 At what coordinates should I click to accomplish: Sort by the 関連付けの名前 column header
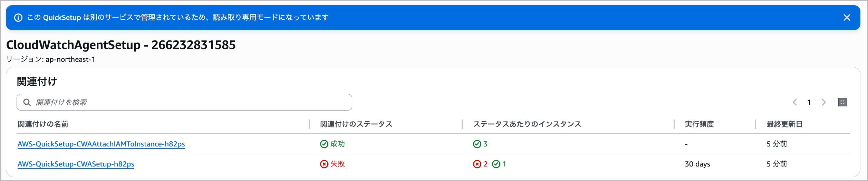43,124
